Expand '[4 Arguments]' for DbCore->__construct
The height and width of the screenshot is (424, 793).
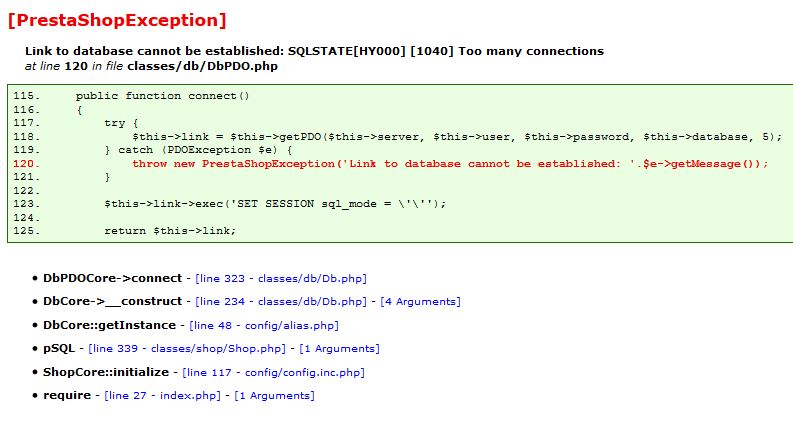coord(420,302)
